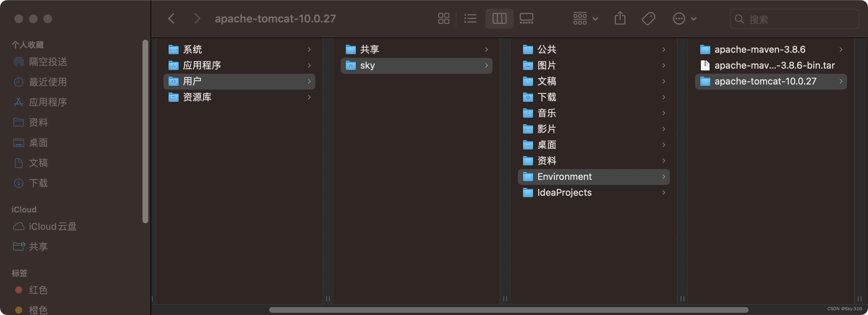This screenshot has height=315, width=868.
Task: Open 资料 in the sidebar
Action: coord(38,122)
